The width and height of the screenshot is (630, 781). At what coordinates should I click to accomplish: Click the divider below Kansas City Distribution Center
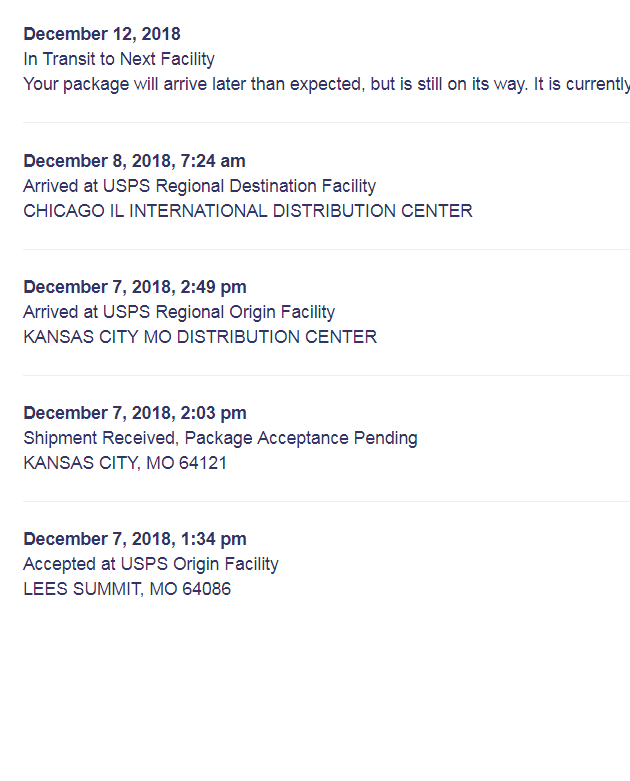coord(327,376)
